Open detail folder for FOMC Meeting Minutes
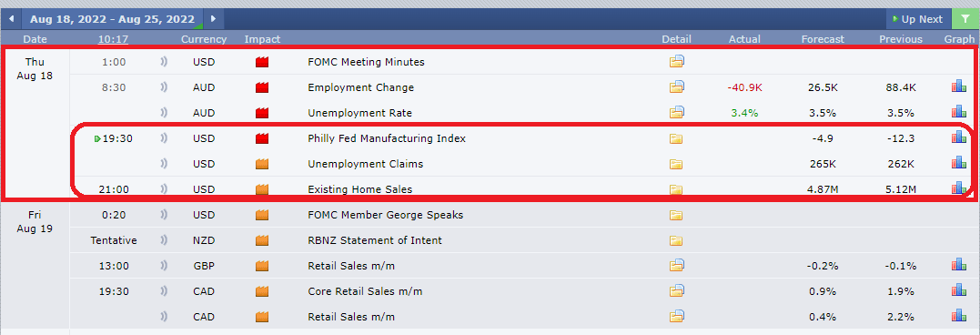 676,62
